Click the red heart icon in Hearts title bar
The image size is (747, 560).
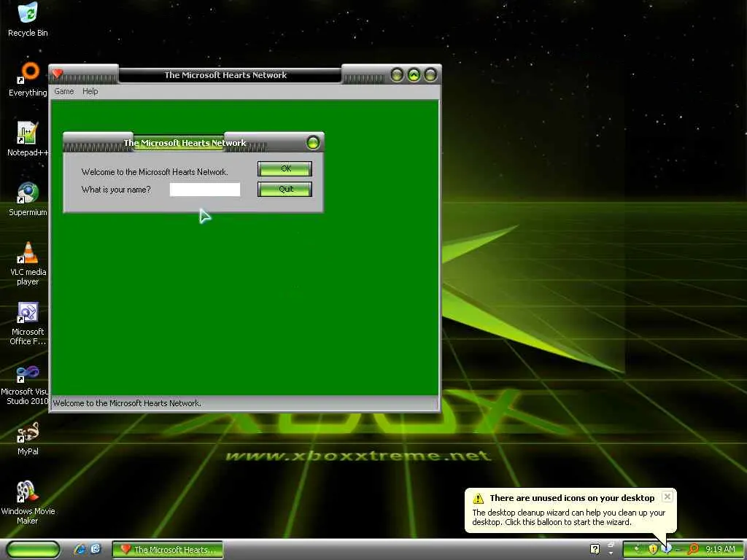[58, 74]
